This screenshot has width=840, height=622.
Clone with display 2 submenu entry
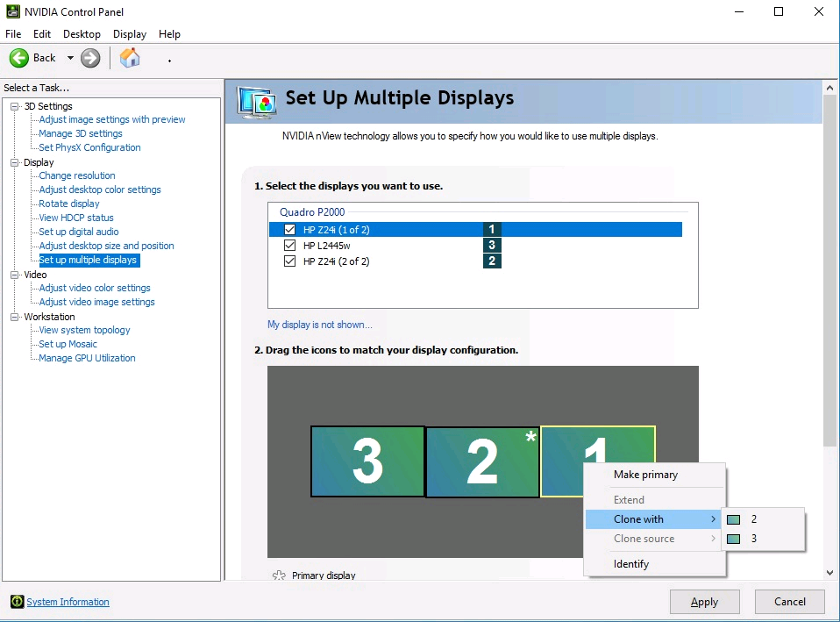click(x=764, y=519)
